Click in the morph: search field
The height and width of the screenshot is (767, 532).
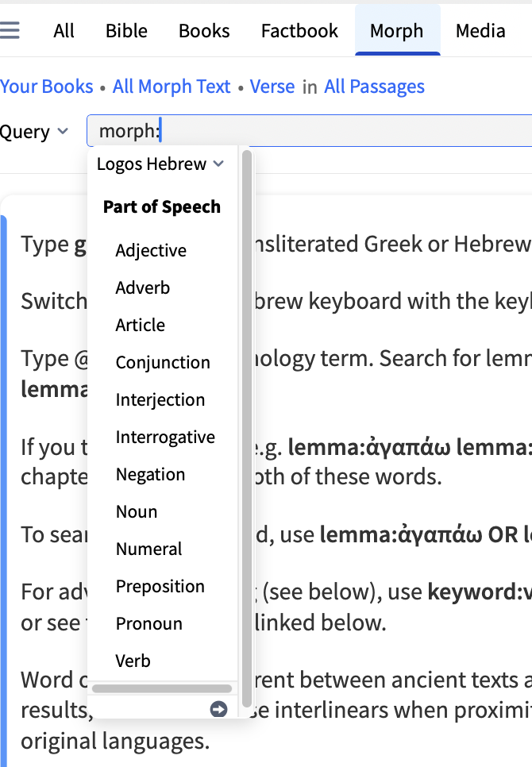click(318, 132)
